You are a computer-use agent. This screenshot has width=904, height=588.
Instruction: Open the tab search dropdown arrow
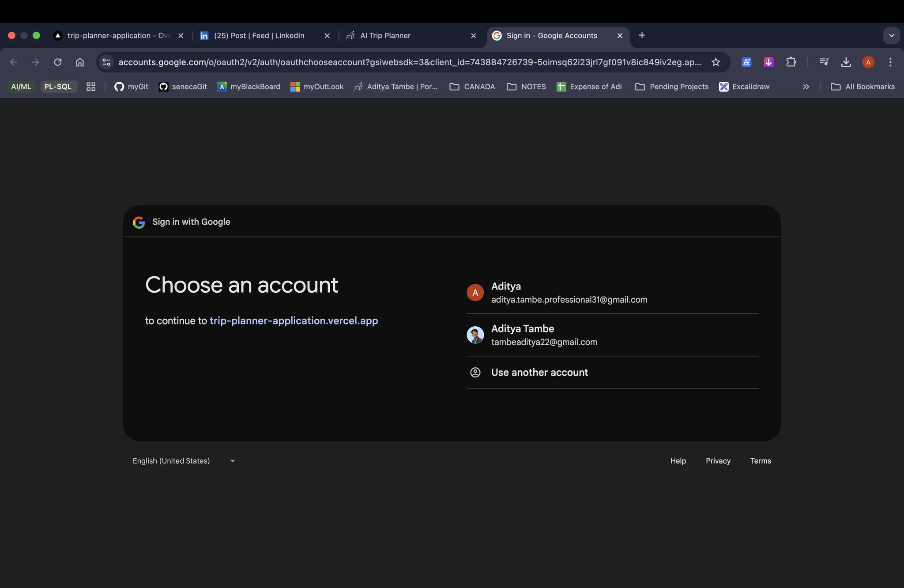[x=891, y=36]
